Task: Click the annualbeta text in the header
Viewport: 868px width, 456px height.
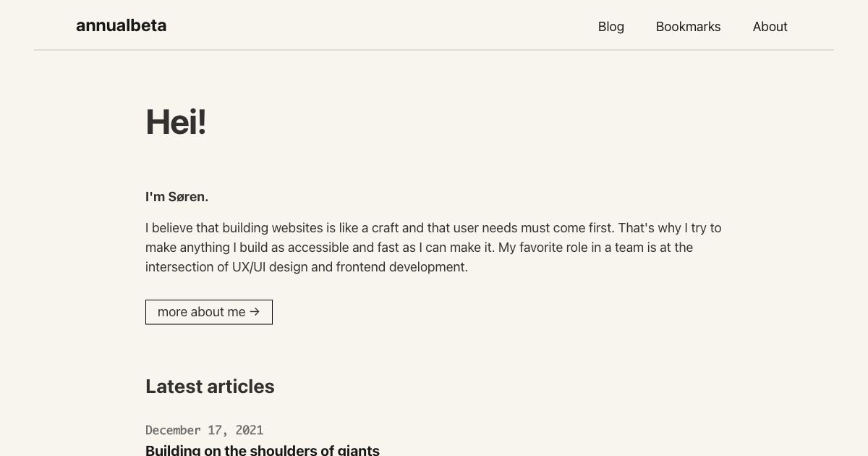Action: click(x=121, y=25)
